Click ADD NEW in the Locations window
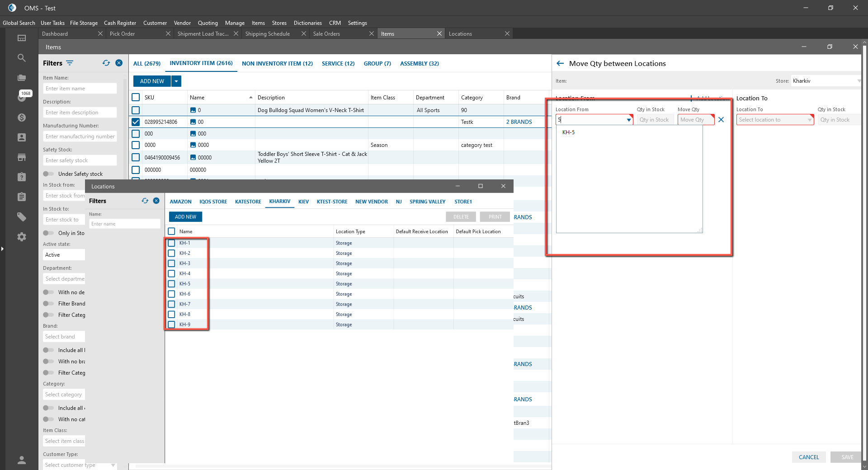This screenshot has height=470, width=868. (185, 217)
